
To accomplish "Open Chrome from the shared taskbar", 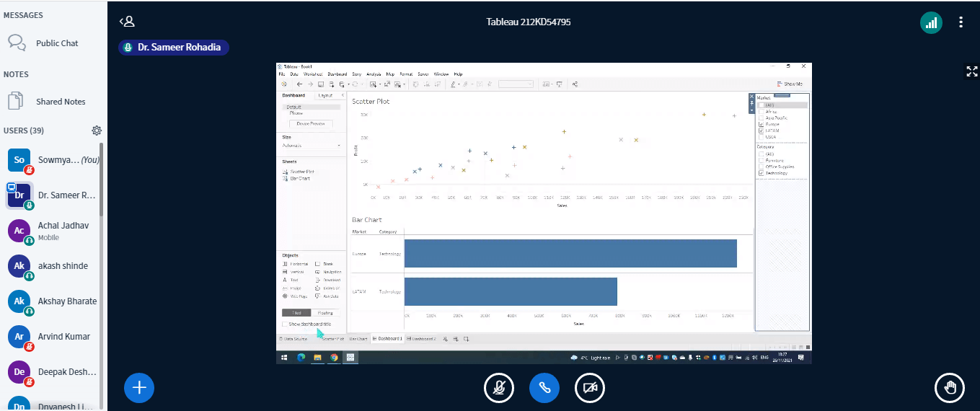I will 334,357.
